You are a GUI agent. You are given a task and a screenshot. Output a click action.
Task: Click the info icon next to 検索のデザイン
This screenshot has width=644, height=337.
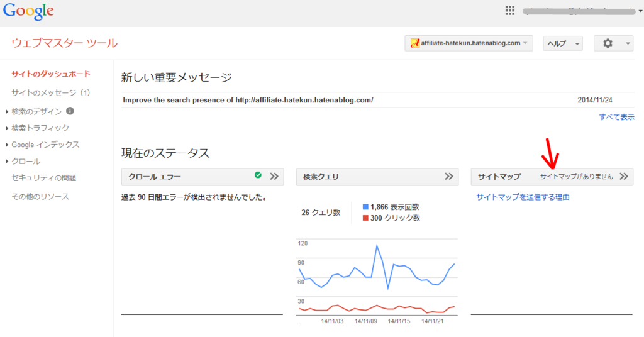point(70,111)
